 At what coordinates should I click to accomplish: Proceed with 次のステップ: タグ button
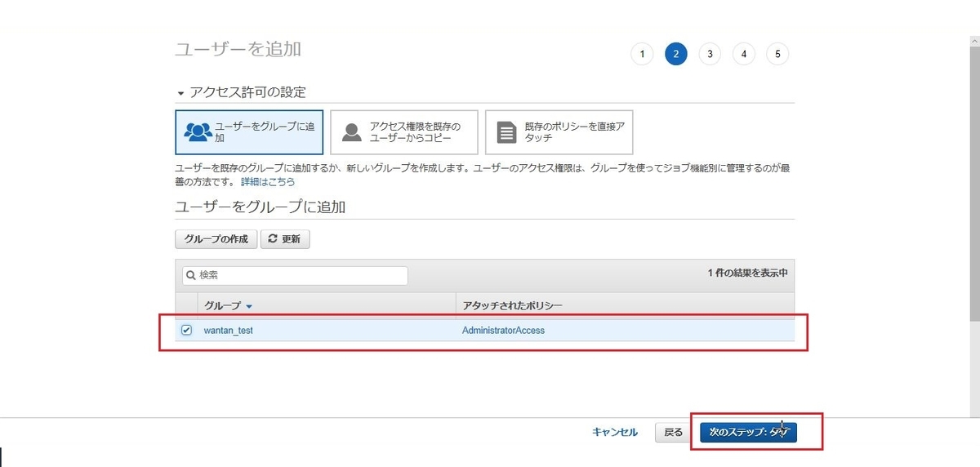click(748, 433)
